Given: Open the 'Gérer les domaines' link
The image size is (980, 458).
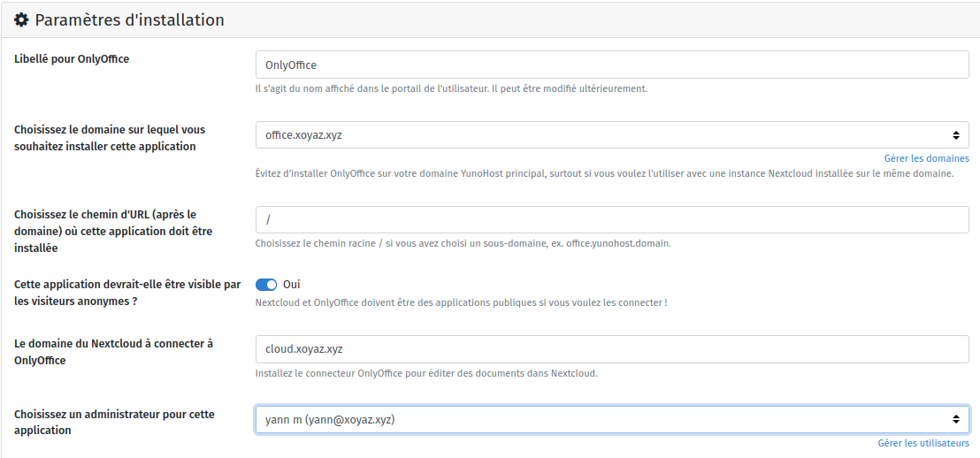Looking at the screenshot, I should coord(926,158).
